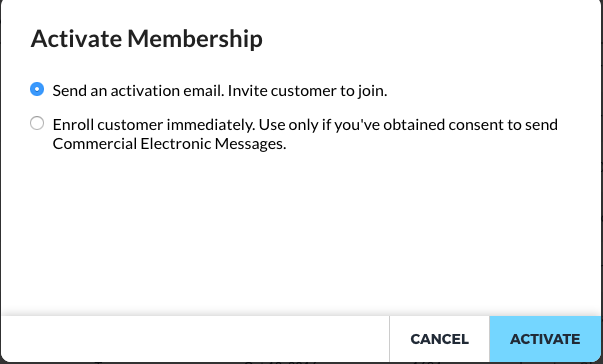Click the Activate Membership dialog heading
Image resolution: width=603 pixels, height=364 pixels.
(147, 39)
